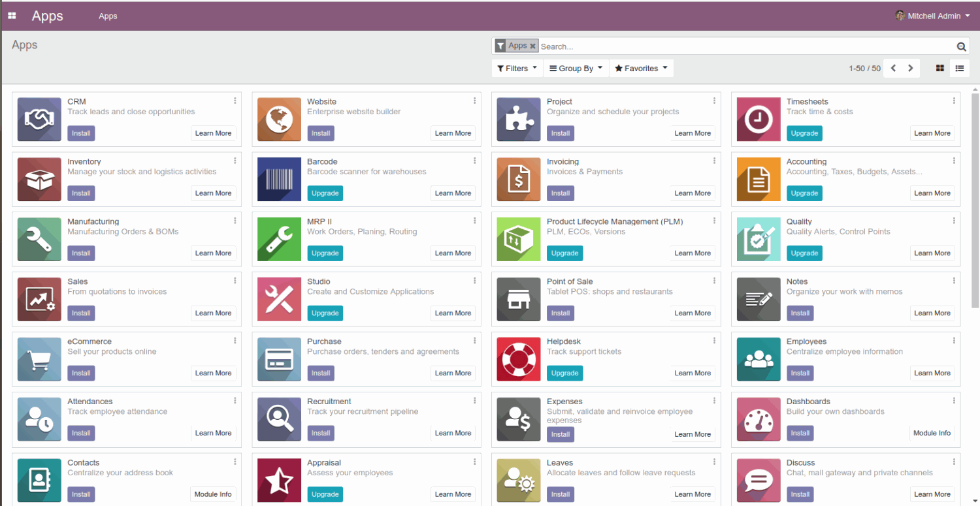This screenshot has width=980, height=506.
Task: Click Learn More for Timesheets
Action: point(932,133)
